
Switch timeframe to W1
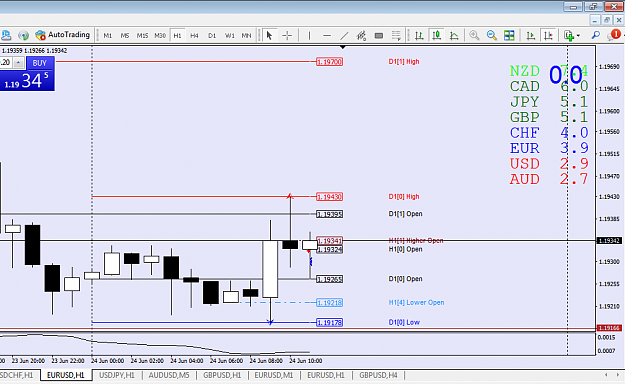point(230,35)
